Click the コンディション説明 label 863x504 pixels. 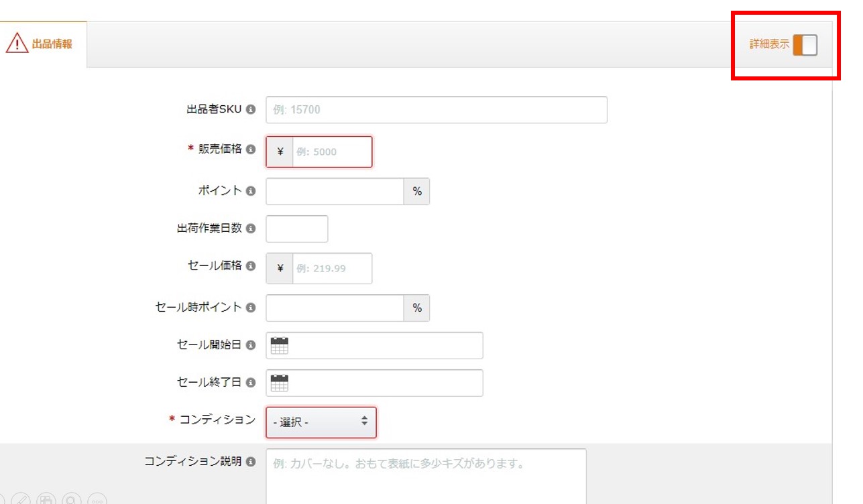point(193,461)
